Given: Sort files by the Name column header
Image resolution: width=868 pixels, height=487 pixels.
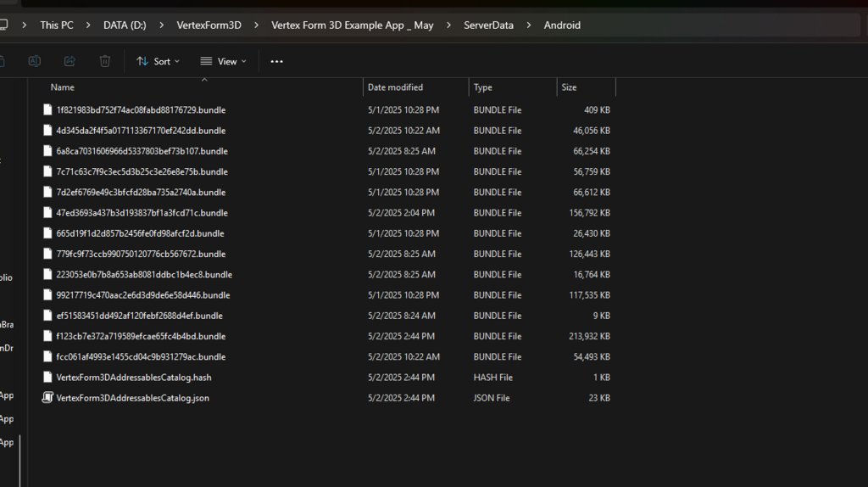Looking at the screenshot, I should tap(63, 87).
